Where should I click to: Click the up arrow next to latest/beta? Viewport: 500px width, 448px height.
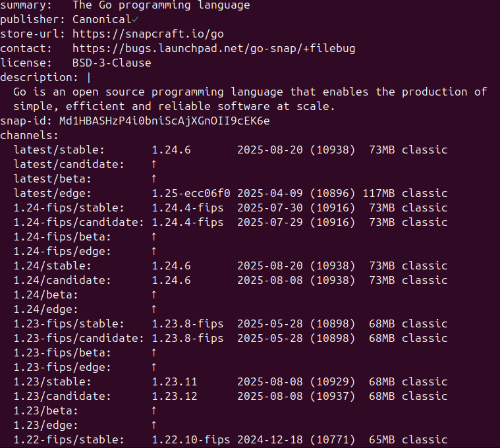pyautogui.click(x=154, y=179)
